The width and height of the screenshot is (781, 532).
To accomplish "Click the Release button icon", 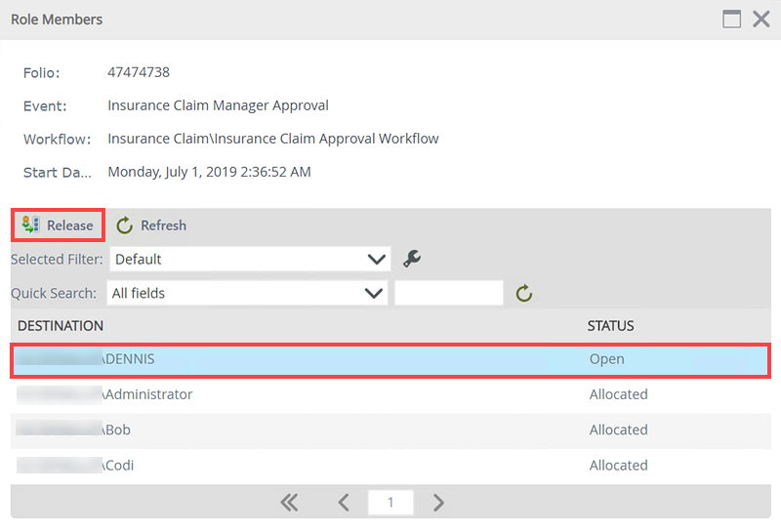I will [x=30, y=225].
